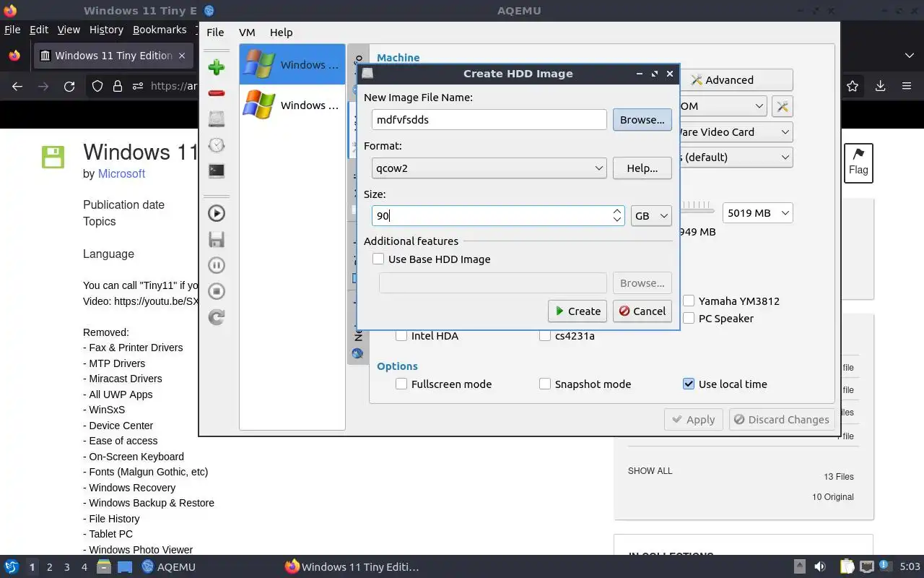Click the wrench settings icon beside Advanced area
The width and height of the screenshot is (924, 578).
tap(782, 106)
